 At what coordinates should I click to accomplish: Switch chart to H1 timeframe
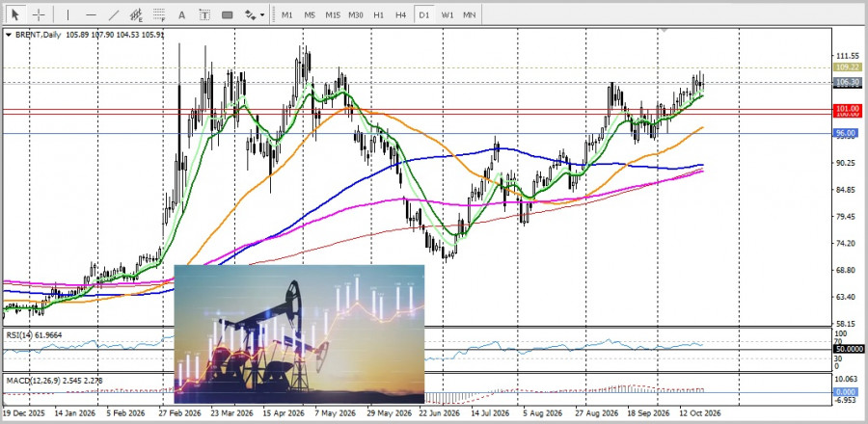point(379,15)
